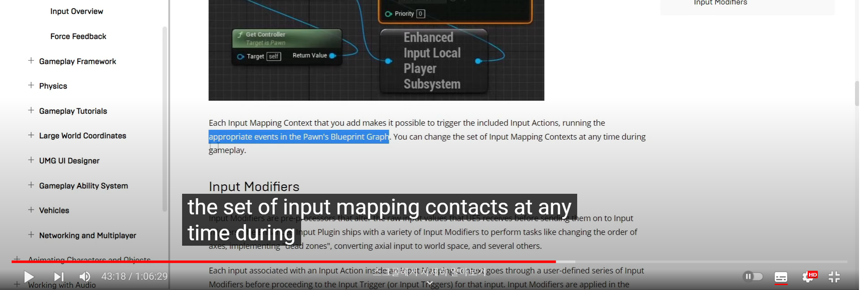This screenshot has width=868, height=290.
Task: Expand the Large World Coordinates section
Action: [x=31, y=135]
